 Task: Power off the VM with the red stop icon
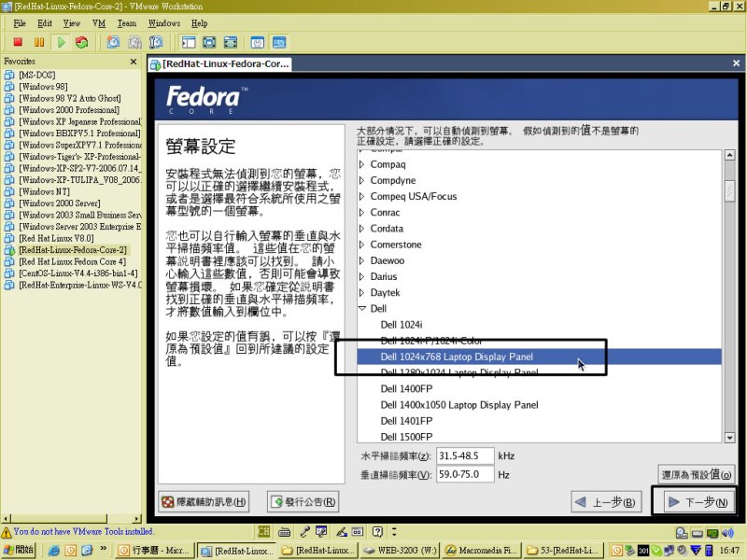tap(18, 42)
